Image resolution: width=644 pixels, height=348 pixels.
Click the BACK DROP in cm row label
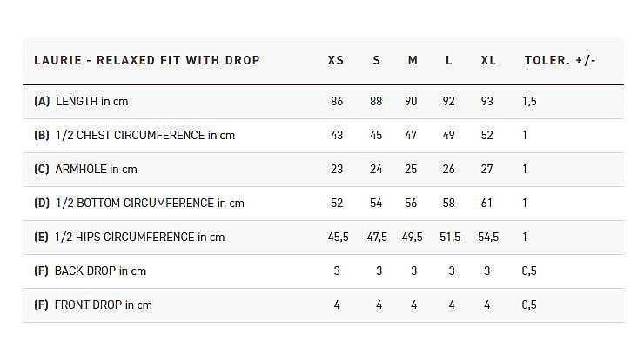(x=90, y=271)
